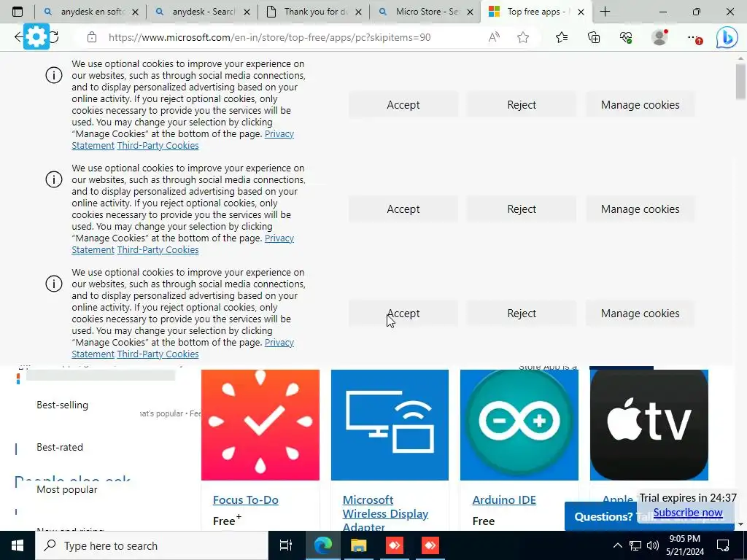Open Third-Party Cookies link in second banner

pos(158,250)
